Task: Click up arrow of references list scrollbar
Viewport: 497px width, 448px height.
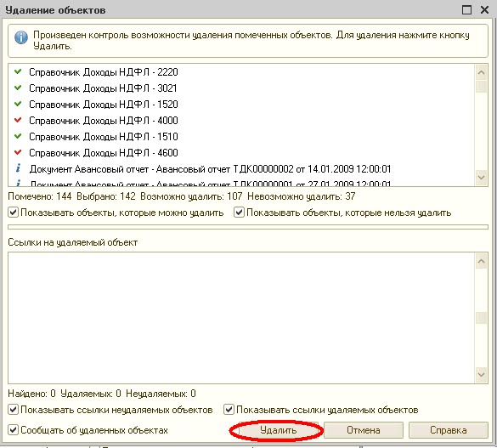Action: coord(481,262)
